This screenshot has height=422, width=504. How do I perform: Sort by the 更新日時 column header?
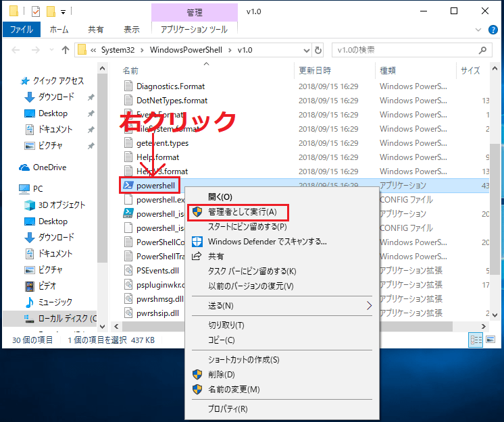click(x=315, y=71)
